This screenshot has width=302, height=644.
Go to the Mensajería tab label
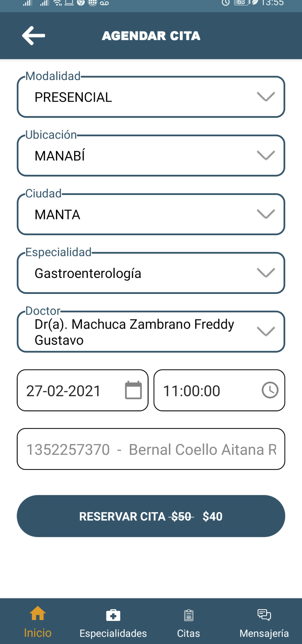click(x=264, y=633)
